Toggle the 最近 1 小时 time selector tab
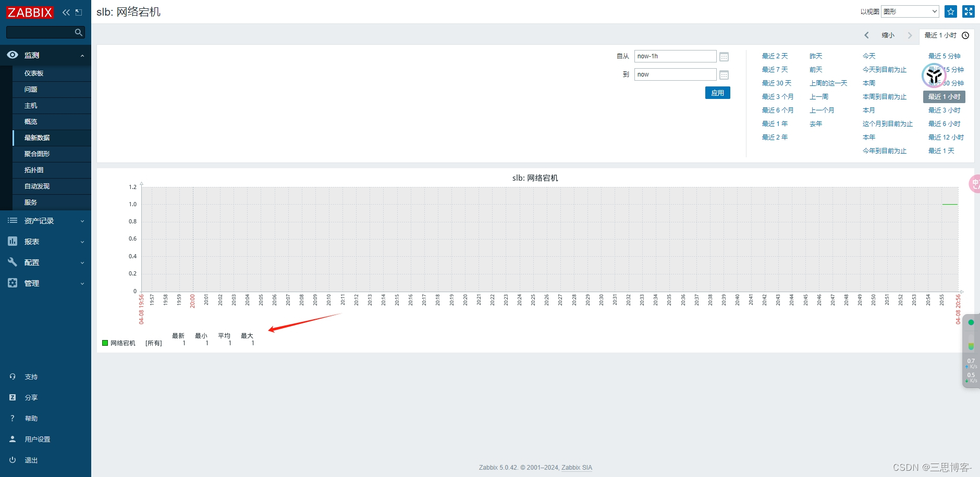The image size is (980, 477). [x=947, y=35]
